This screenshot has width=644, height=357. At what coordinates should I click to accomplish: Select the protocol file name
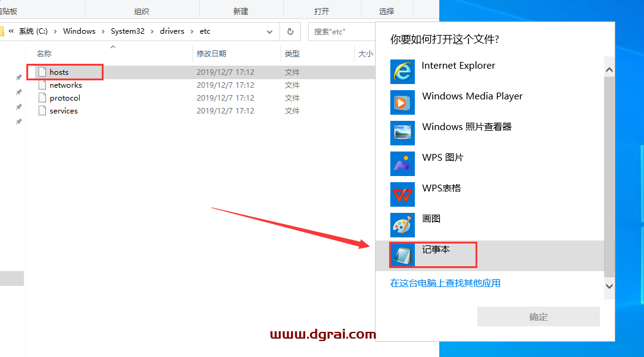click(x=65, y=98)
